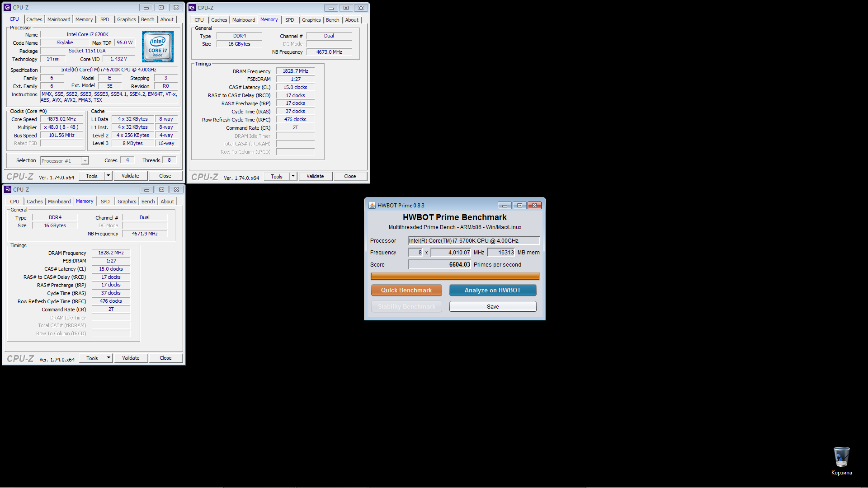Viewport: 868px width, 488px height.
Task: Close the bottom-left CPU-Z window via title bar X
Action: click(177, 190)
